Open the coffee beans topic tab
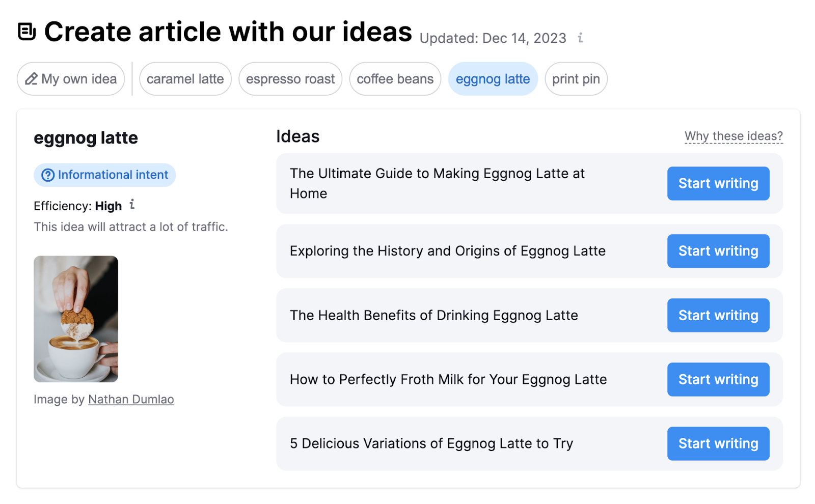Screen dimensions: 815x504 395,79
